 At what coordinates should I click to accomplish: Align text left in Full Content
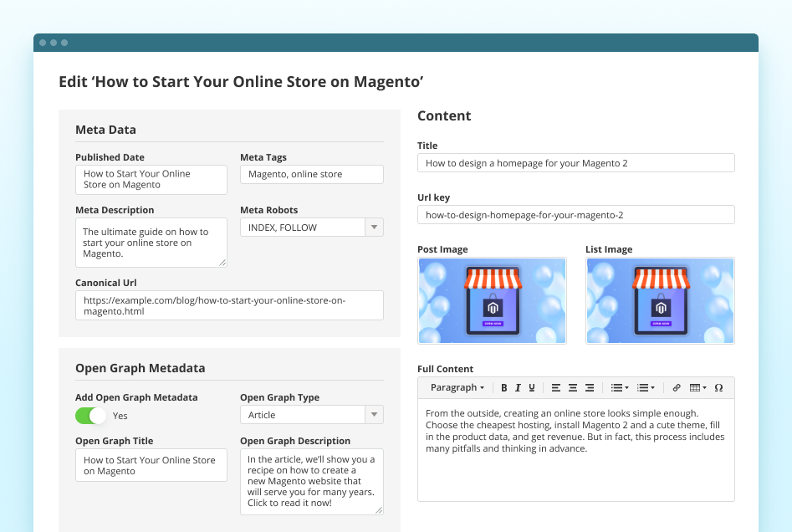point(556,388)
